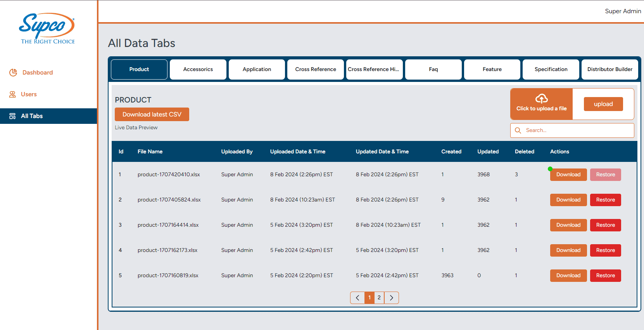Click the Updated column header

point(488,152)
